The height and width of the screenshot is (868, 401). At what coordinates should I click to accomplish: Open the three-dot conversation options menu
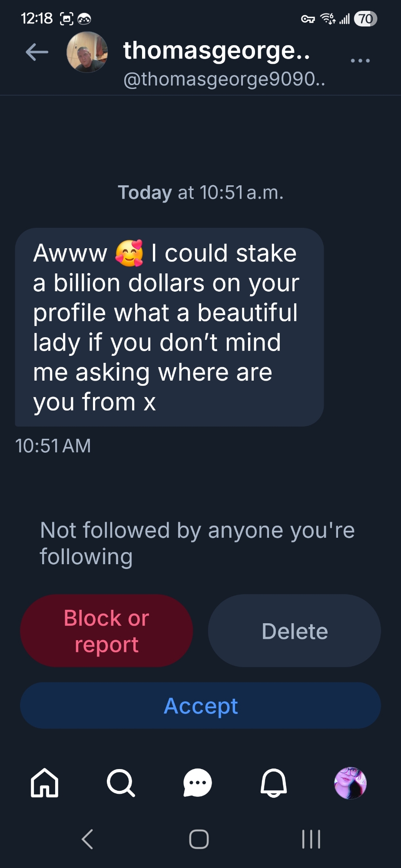(360, 61)
